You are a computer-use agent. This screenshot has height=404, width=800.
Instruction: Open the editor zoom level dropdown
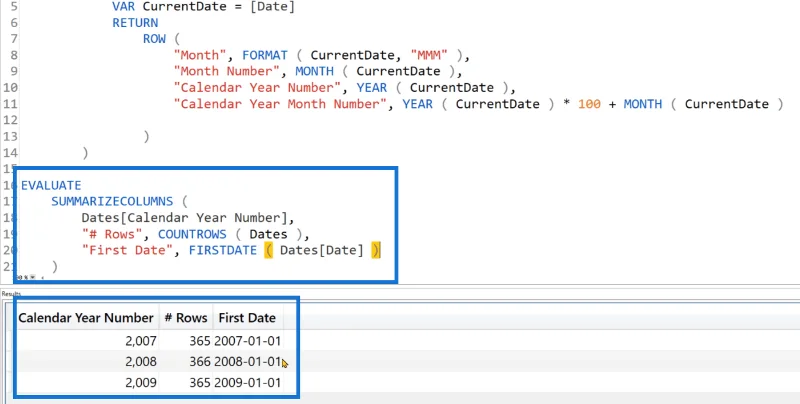coord(32,277)
